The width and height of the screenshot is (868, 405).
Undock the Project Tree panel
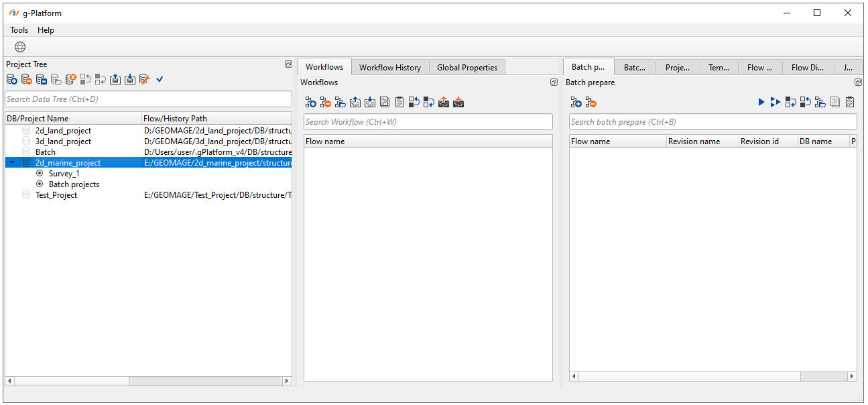[x=288, y=64]
